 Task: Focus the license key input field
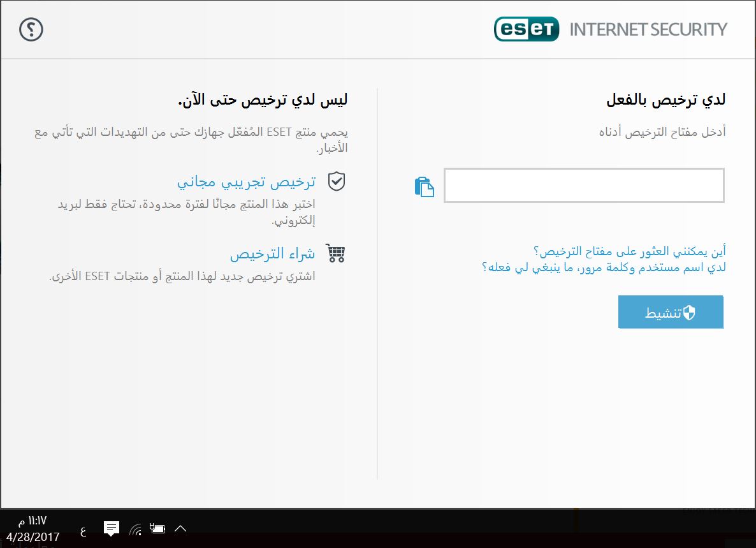pyautogui.click(x=584, y=185)
